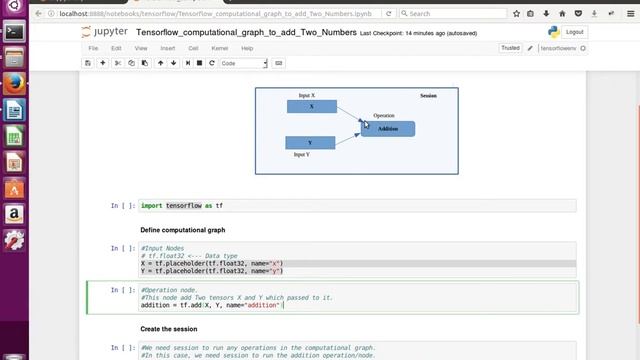Open the File menu
This screenshot has width=640, height=360.
point(93,48)
